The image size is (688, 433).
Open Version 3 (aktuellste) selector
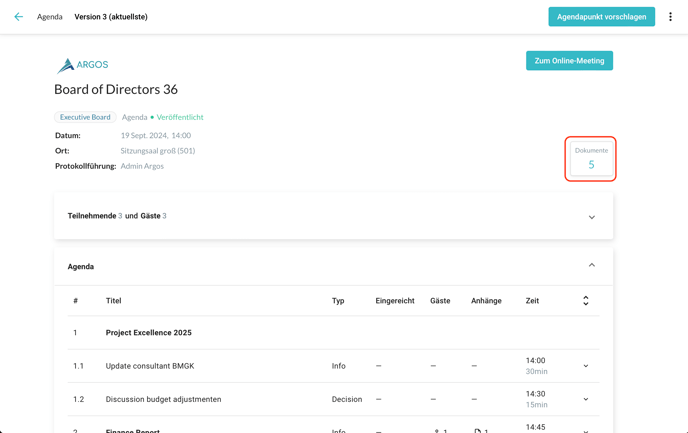pyautogui.click(x=111, y=17)
